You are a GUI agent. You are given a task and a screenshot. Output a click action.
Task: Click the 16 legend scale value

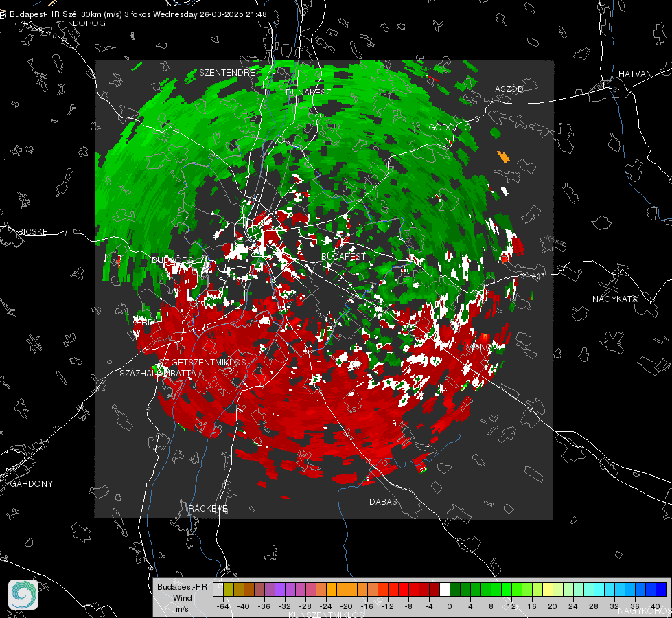(x=532, y=606)
